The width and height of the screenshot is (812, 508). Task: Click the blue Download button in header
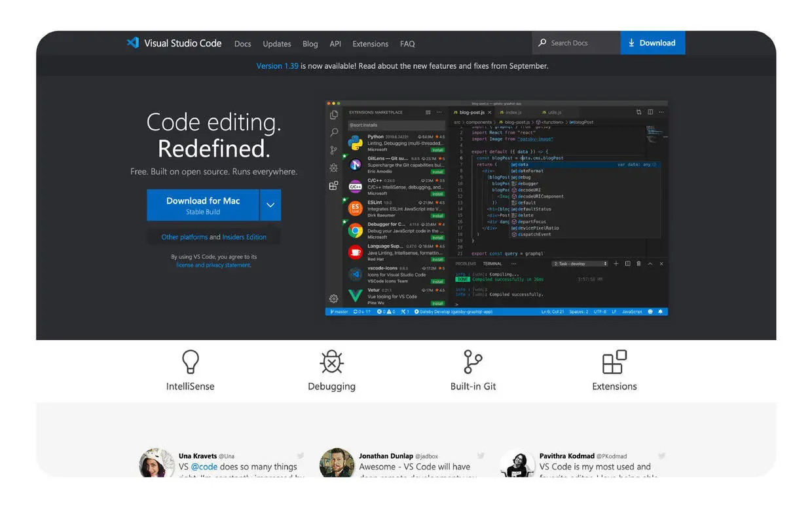click(x=653, y=43)
